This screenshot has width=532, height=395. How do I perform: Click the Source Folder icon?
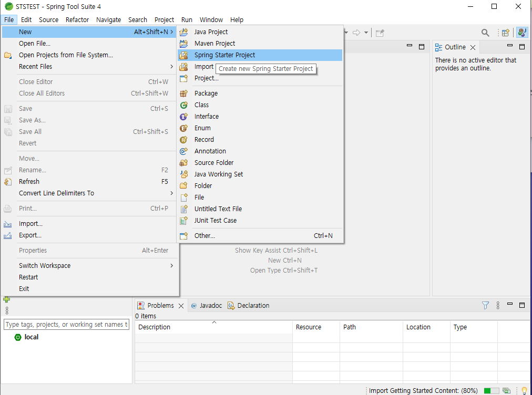[x=183, y=163]
